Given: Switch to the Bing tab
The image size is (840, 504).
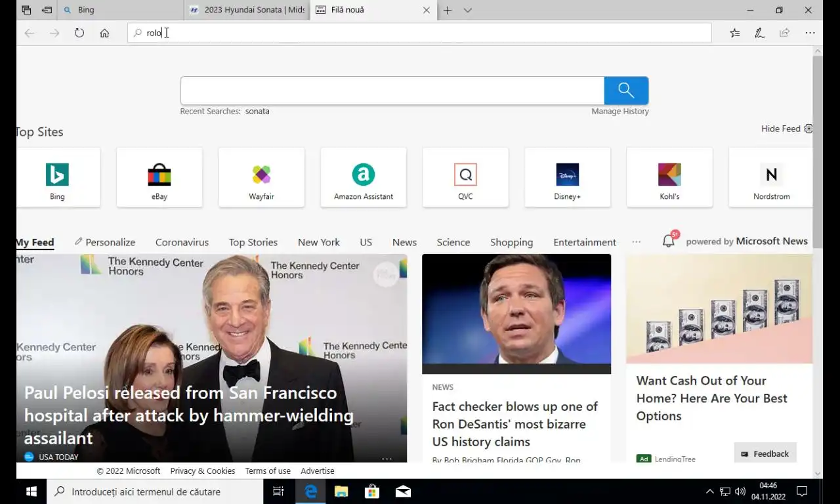Looking at the screenshot, I should point(121,10).
